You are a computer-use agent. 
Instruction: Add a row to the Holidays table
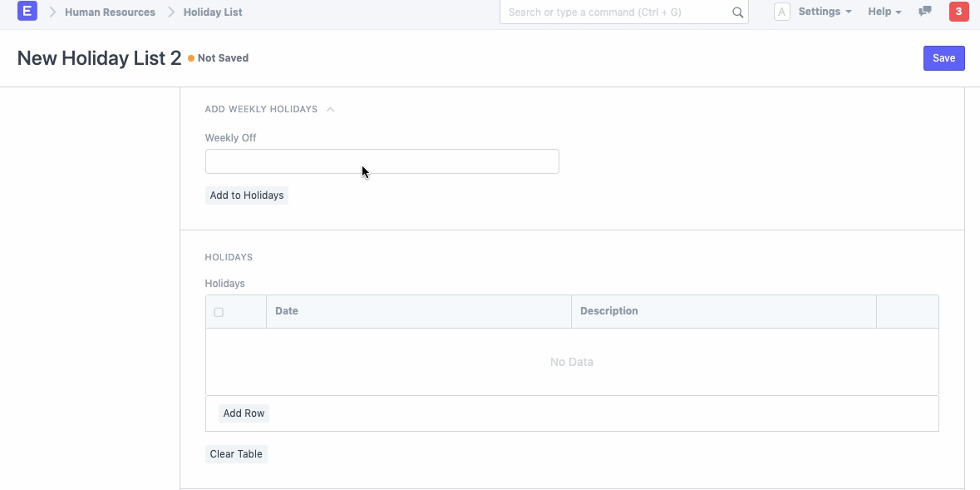point(244,413)
